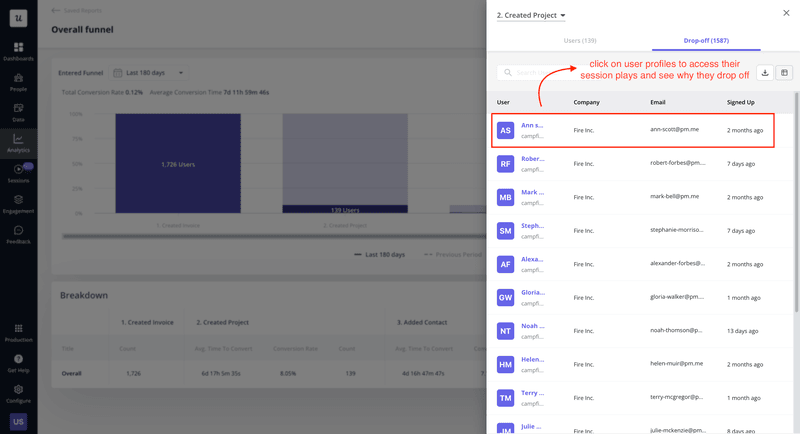Image resolution: width=800 pixels, height=434 pixels.
Task: Open the Feedback sidebar icon
Action: tap(18, 234)
